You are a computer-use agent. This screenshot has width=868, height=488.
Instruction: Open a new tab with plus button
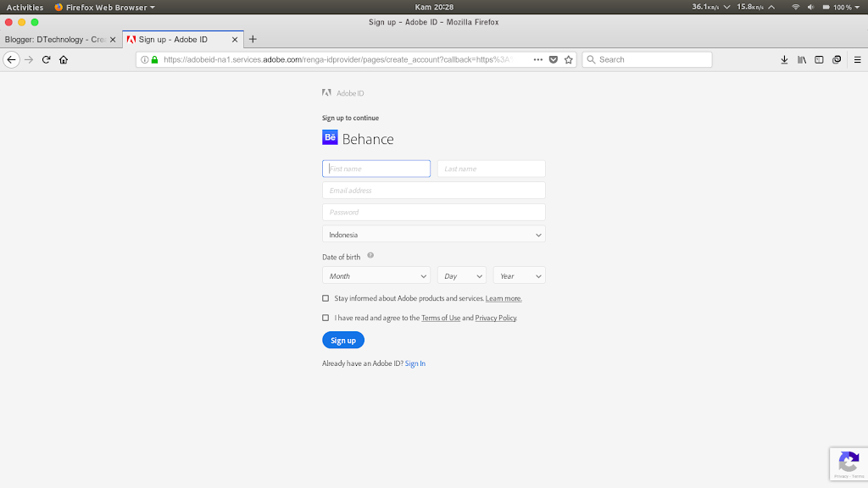pos(253,39)
